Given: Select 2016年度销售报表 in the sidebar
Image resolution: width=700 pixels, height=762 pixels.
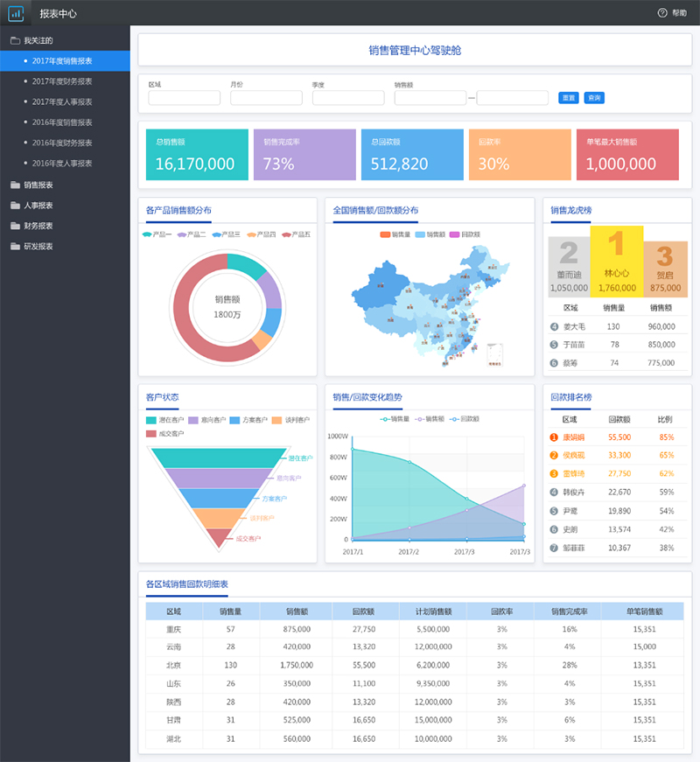Looking at the screenshot, I should (62, 122).
